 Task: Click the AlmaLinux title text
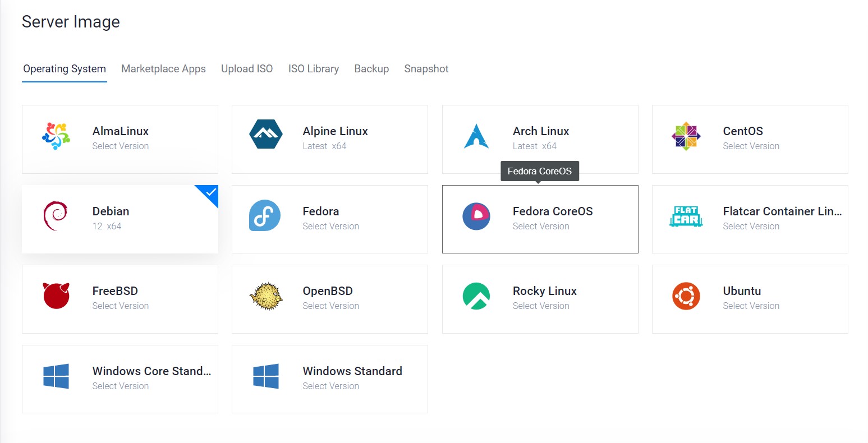coord(121,131)
